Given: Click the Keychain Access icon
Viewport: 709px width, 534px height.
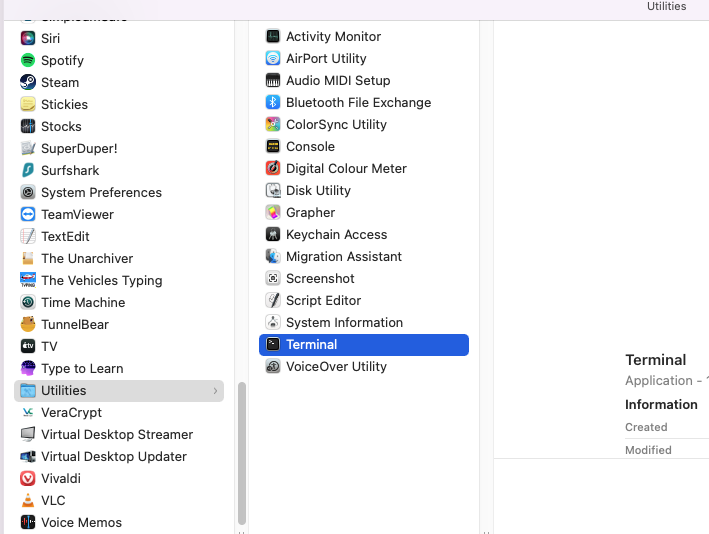Looking at the screenshot, I should (273, 234).
